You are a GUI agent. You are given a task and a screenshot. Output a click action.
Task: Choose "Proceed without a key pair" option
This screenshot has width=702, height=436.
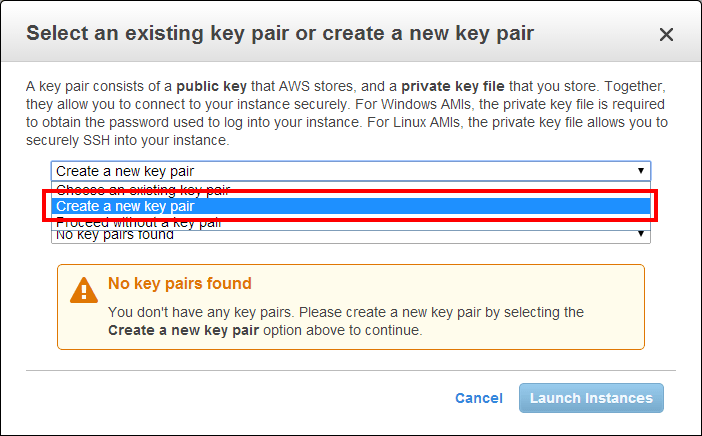pos(138,222)
